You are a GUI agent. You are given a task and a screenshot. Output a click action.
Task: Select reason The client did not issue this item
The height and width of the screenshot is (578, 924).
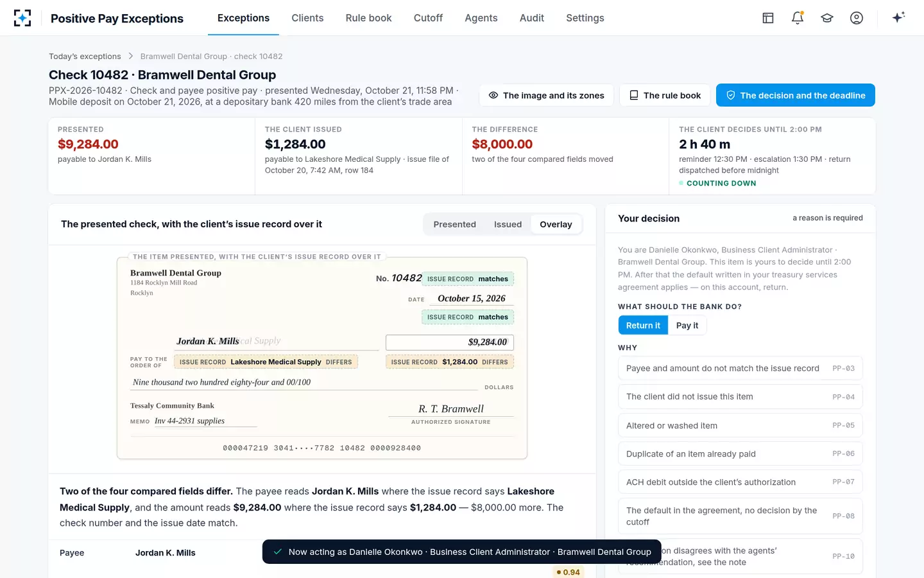[740, 397]
